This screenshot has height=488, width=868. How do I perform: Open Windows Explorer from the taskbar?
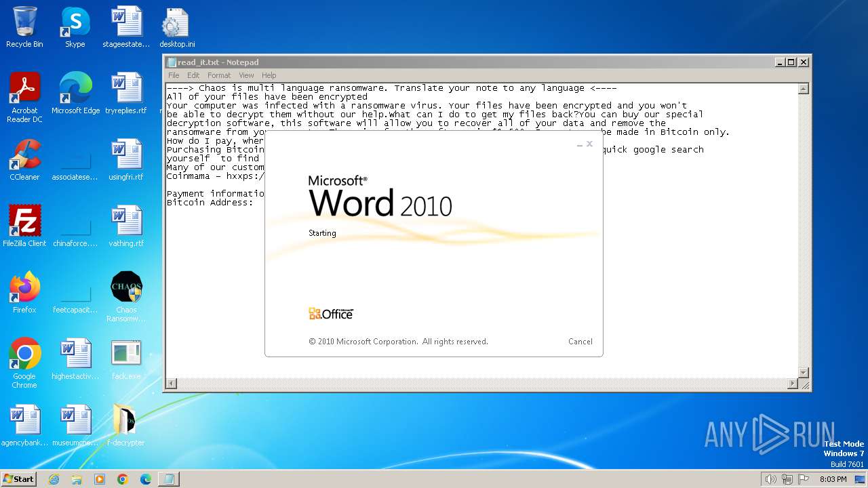[77, 479]
